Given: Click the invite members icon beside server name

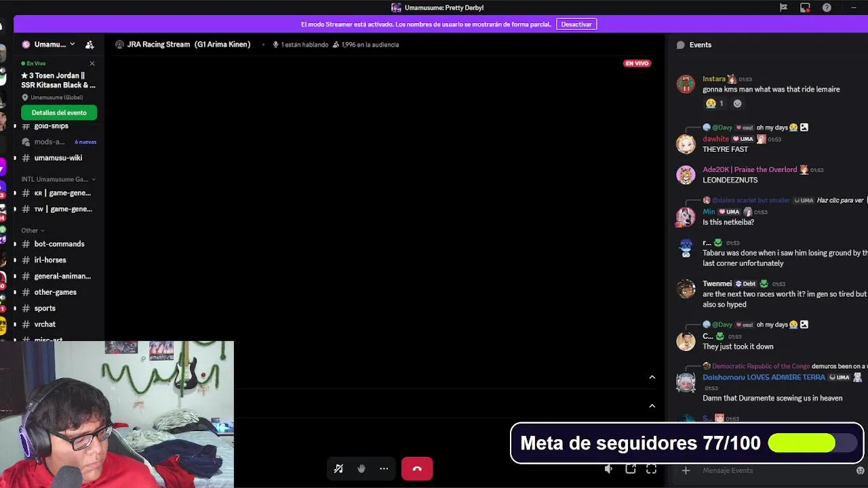Looking at the screenshot, I should click(x=90, y=45).
